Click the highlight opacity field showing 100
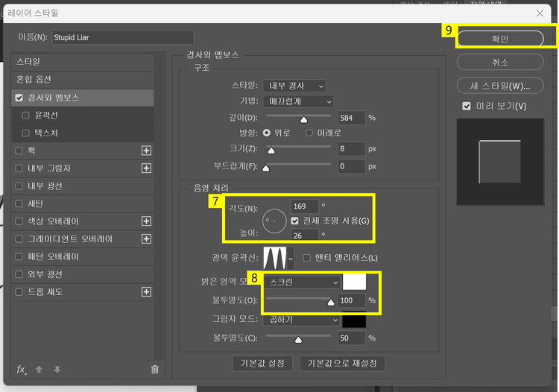This screenshot has width=559, height=392. pyautogui.click(x=352, y=301)
